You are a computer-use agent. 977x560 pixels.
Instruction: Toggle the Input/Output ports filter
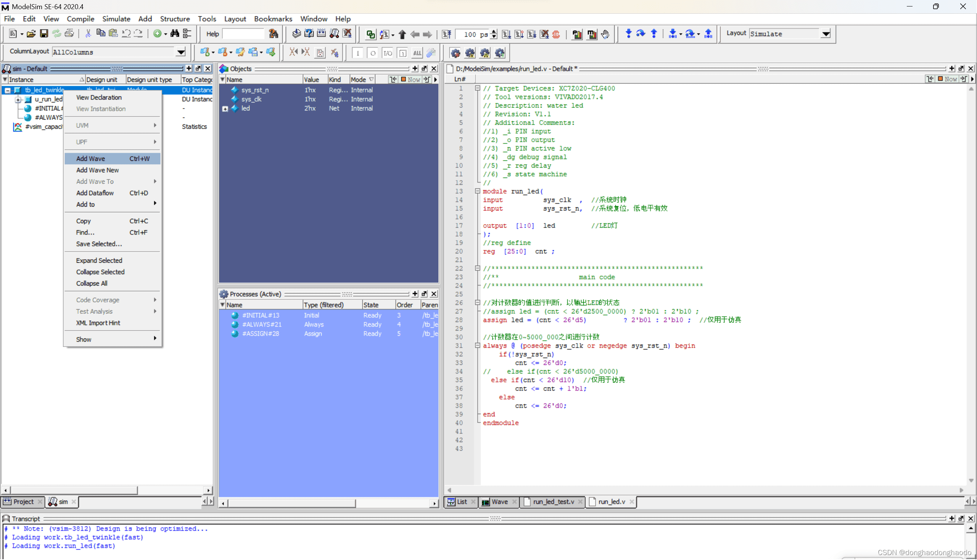pyautogui.click(x=388, y=53)
